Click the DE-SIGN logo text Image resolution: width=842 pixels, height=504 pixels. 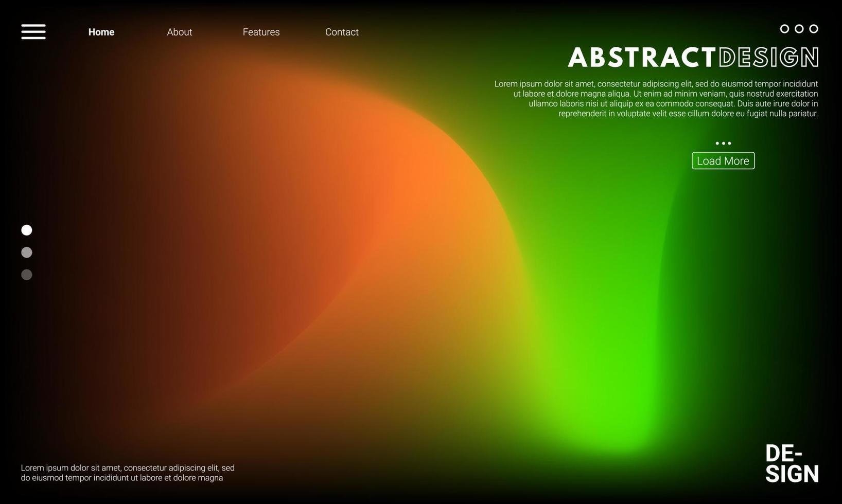click(792, 464)
